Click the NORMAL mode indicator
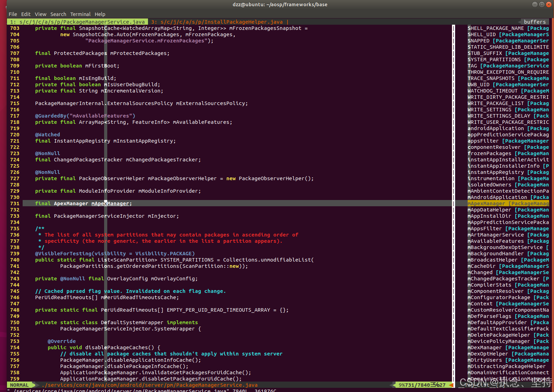The width and height of the screenshot is (554, 392). point(19,385)
